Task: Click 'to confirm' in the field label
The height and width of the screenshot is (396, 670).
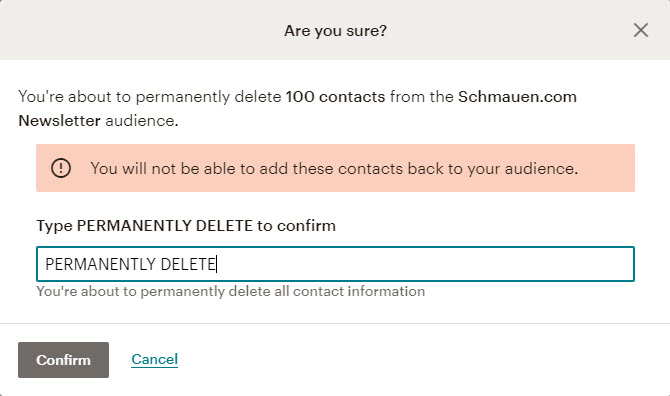Action: [x=296, y=226]
